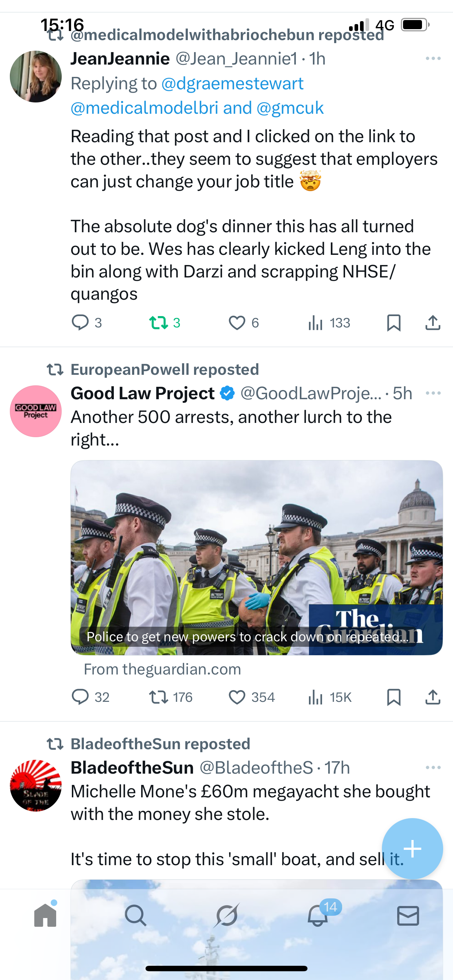Open Notifications with 14 badge
Viewport: 453px width, 980px height.
(318, 915)
